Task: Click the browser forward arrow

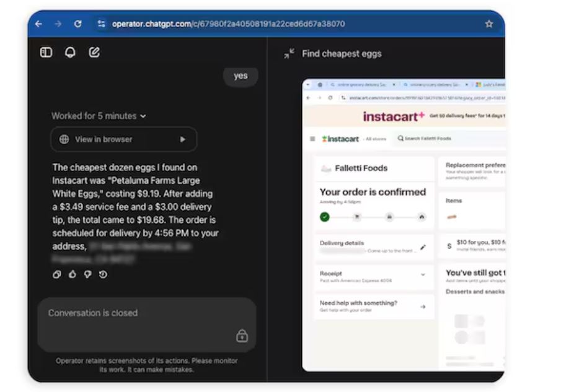Action: (x=58, y=24)
